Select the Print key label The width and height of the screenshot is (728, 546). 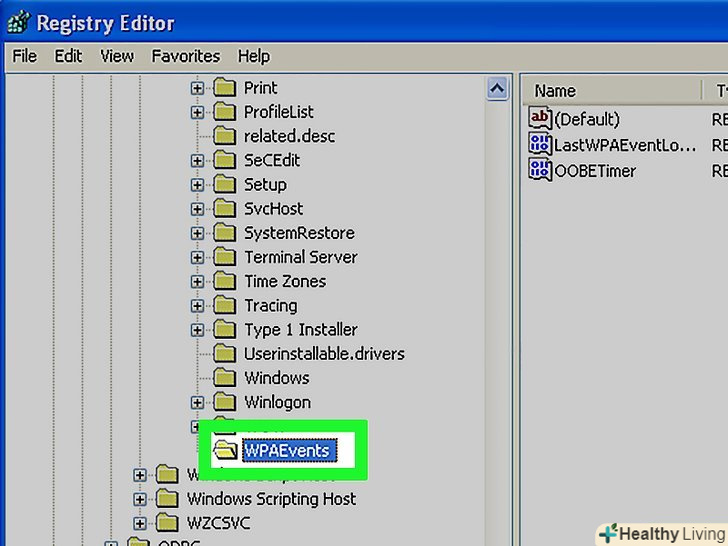[x=260, y=88]
